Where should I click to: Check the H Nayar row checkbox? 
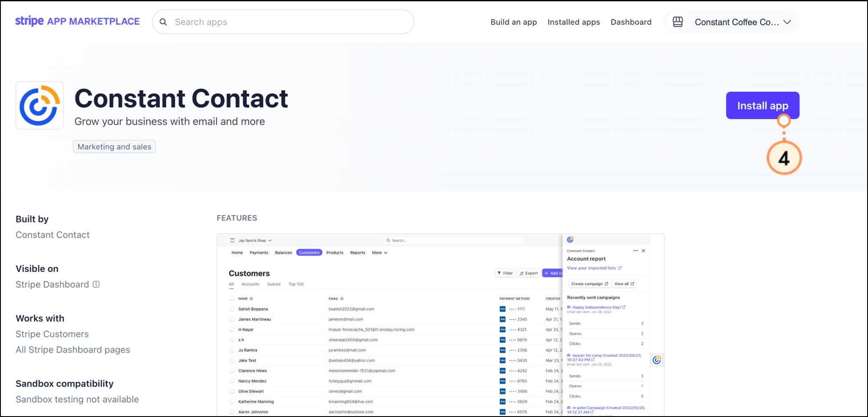coord(232,329)
